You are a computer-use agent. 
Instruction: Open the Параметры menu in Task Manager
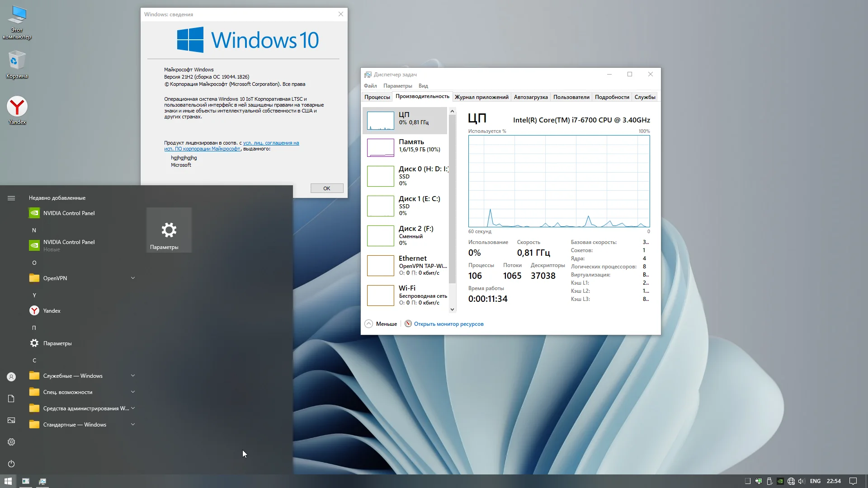[397, 86]
